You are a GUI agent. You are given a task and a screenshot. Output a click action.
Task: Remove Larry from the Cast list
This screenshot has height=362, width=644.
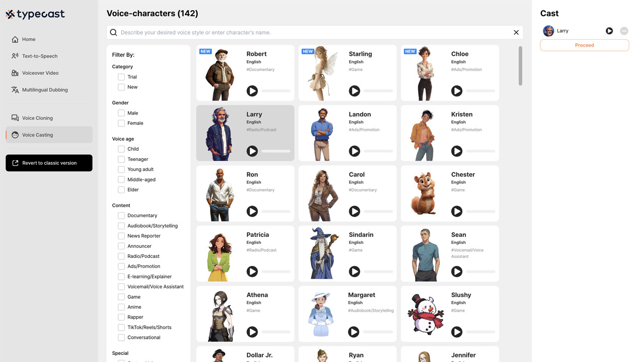pyautogui.click(x=624, y=31)
